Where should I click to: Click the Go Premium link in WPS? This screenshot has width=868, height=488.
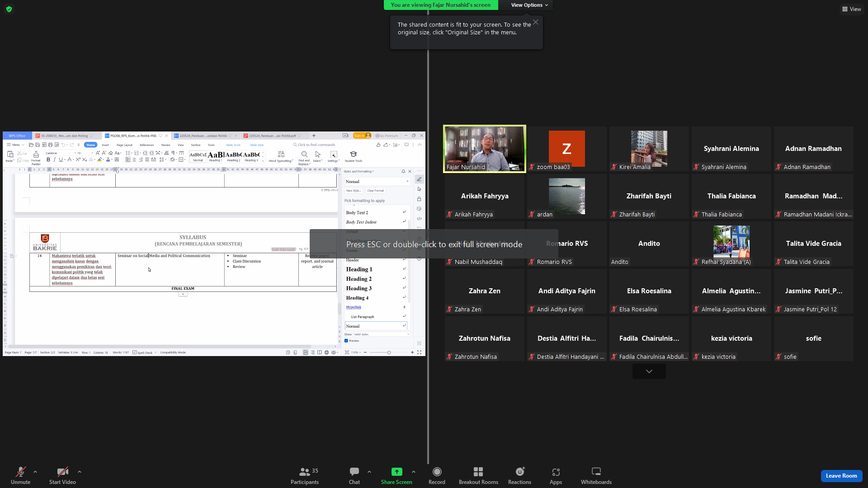(387, 136)
